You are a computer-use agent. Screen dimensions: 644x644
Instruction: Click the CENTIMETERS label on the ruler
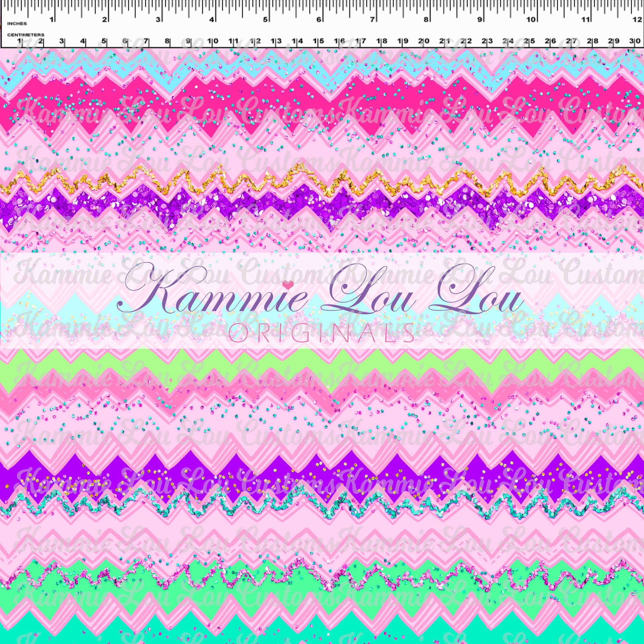click(x=26, y=35)
